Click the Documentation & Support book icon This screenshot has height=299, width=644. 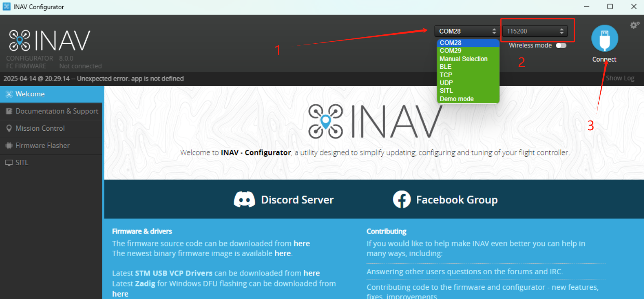click(9, 111)
